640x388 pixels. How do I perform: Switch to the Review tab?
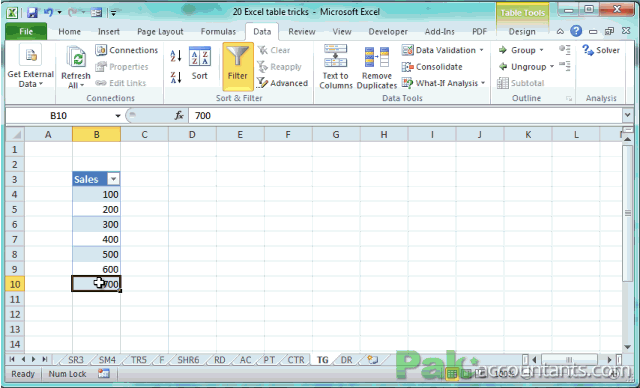(302, 31)
